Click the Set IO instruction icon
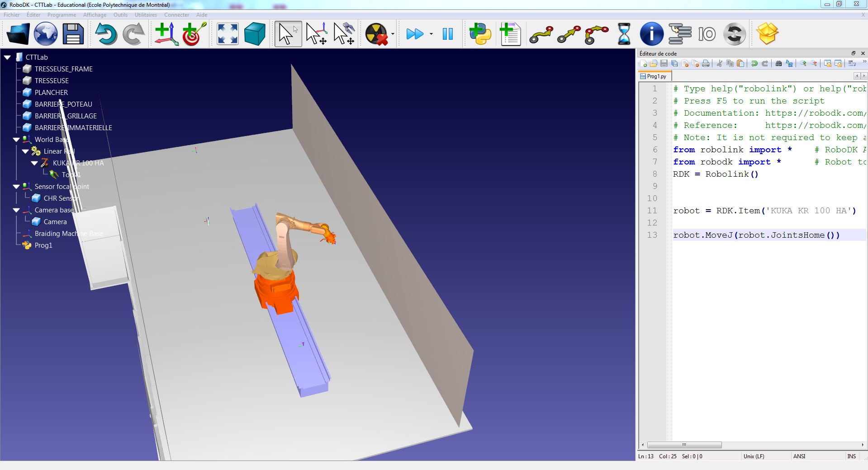The image size is (868, 470). [x=707, y=34]
